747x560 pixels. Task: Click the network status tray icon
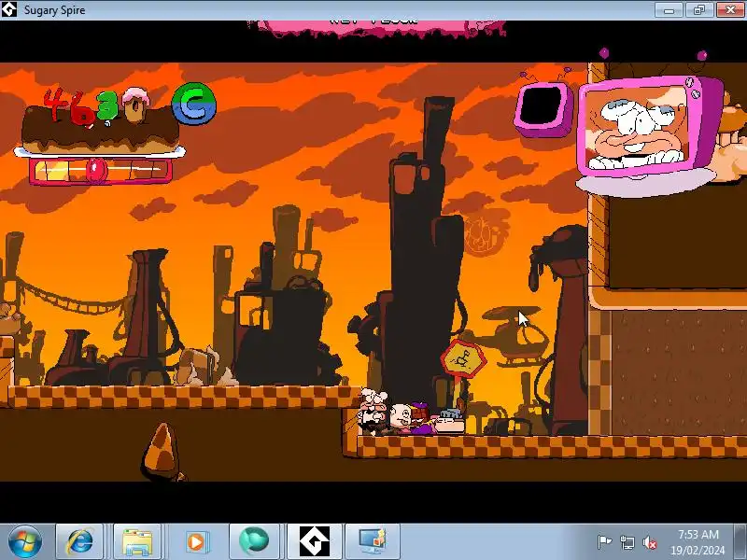[x=627, y=542]
